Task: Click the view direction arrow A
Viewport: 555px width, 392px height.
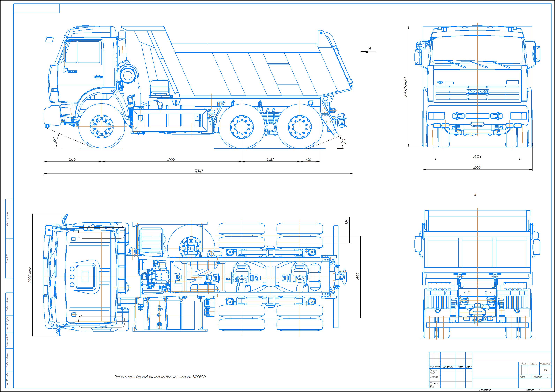Action: tap(365, 51)
